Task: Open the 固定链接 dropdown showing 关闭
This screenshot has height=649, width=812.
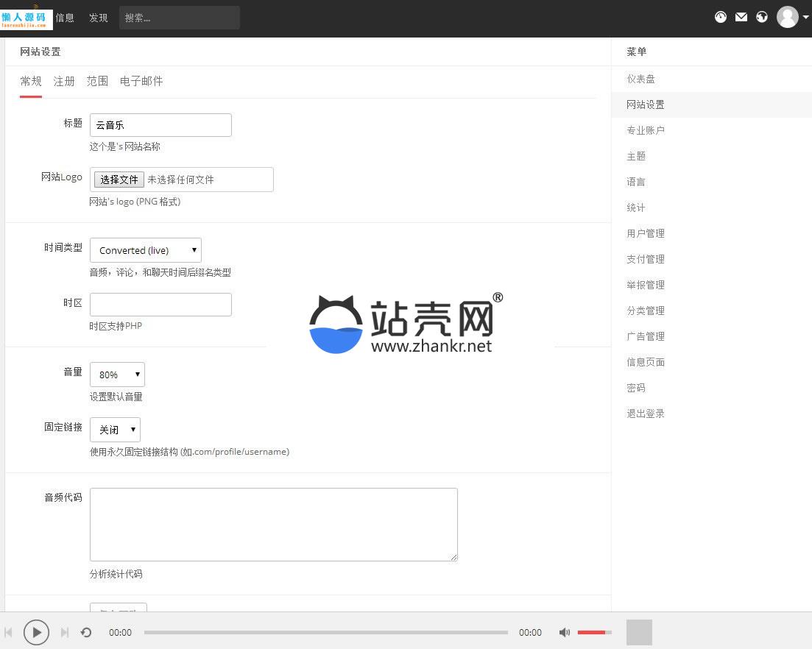Action: [x=115, y=430]
